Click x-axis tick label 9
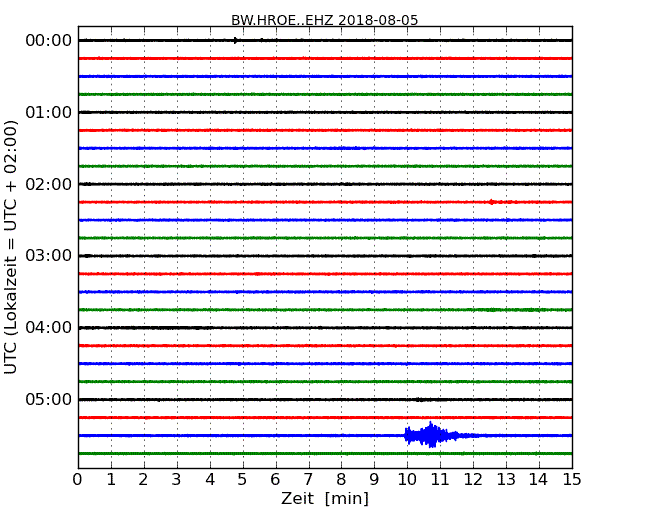The image size is (650, 520). tap(374, 480)
